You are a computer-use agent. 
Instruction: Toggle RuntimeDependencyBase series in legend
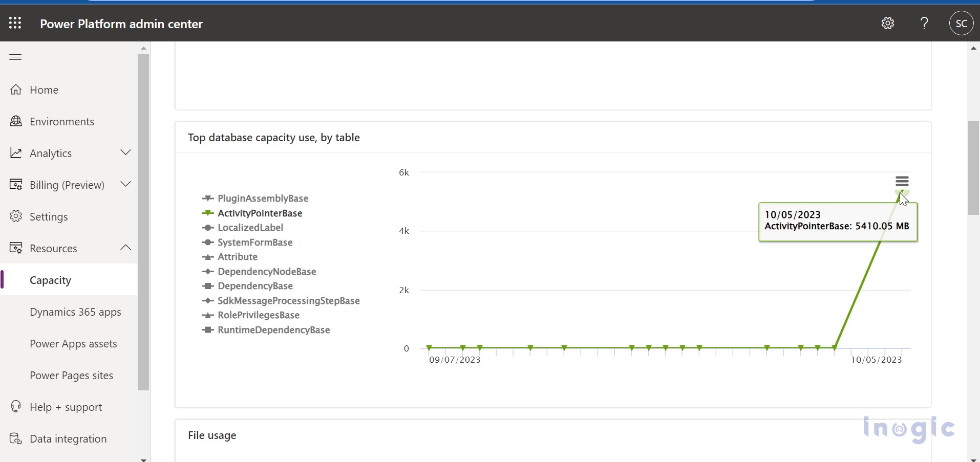click(266, 330)
